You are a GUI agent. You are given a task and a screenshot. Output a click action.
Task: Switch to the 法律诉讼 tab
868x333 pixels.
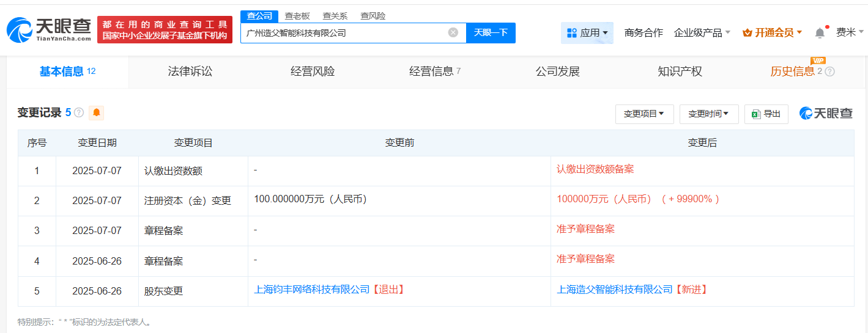[190, 71]
